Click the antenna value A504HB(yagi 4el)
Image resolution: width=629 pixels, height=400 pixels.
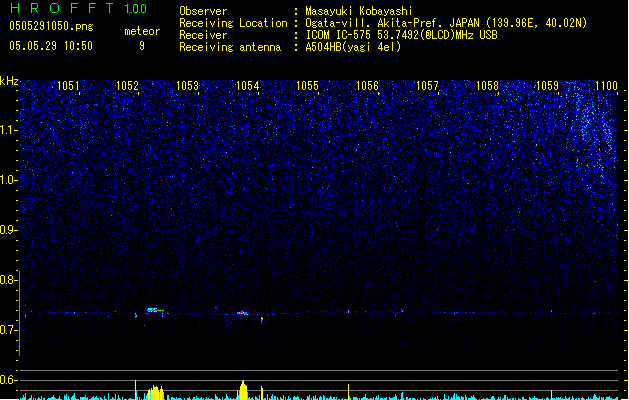pos(353,47)
